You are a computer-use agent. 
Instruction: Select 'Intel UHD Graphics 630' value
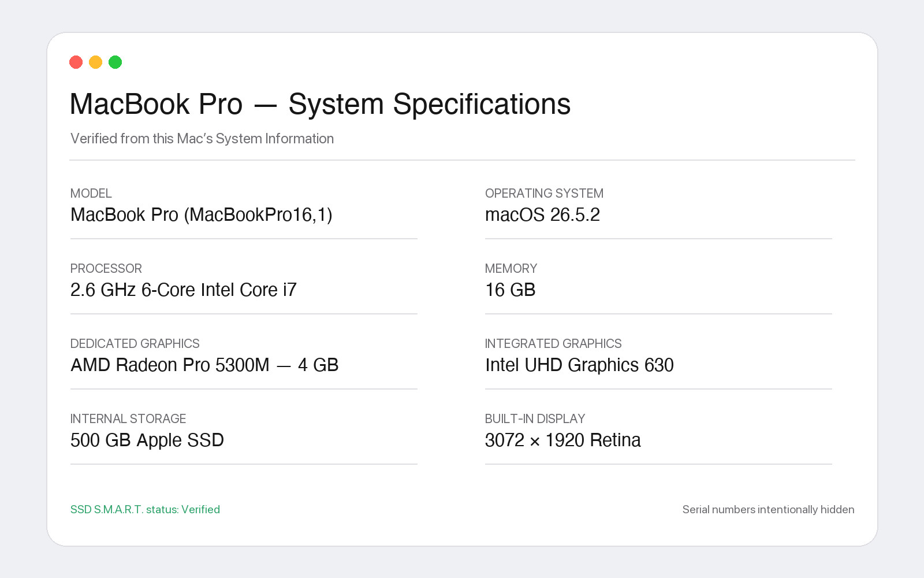(579, 365)
